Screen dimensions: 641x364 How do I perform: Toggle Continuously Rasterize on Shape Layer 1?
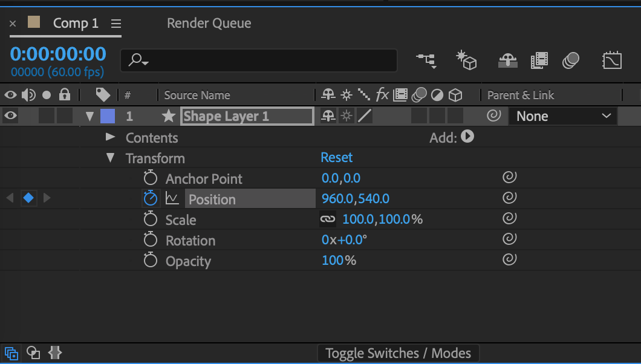(x=347, y=116)
